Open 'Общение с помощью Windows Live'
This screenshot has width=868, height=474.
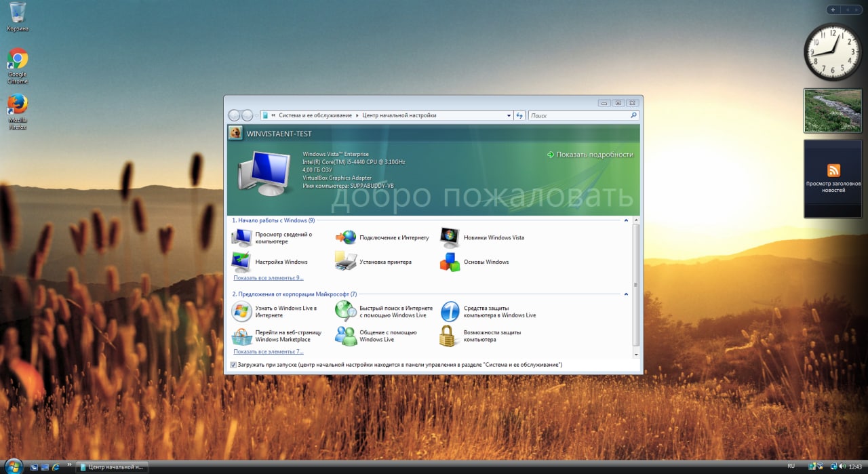click(376, 336)
